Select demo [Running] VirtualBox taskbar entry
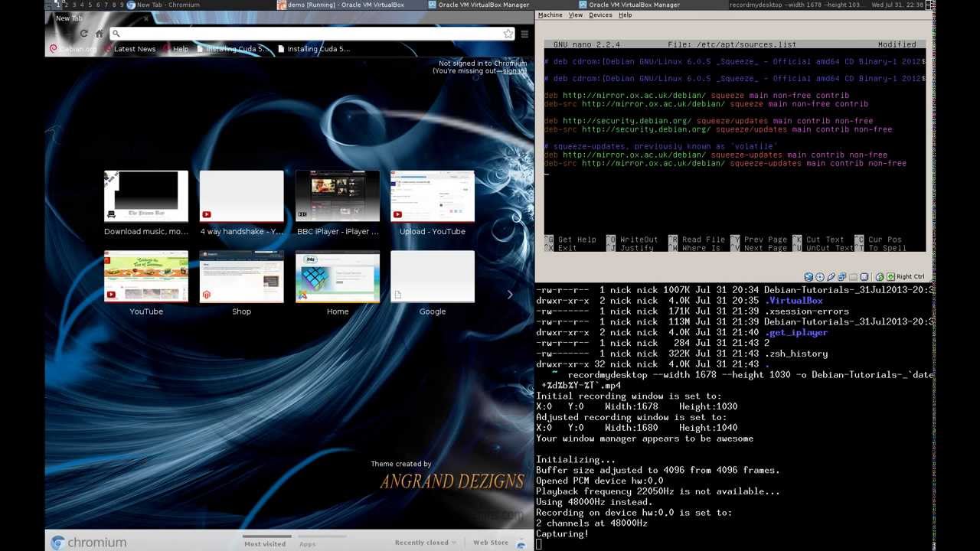 (x=351, y=5)
